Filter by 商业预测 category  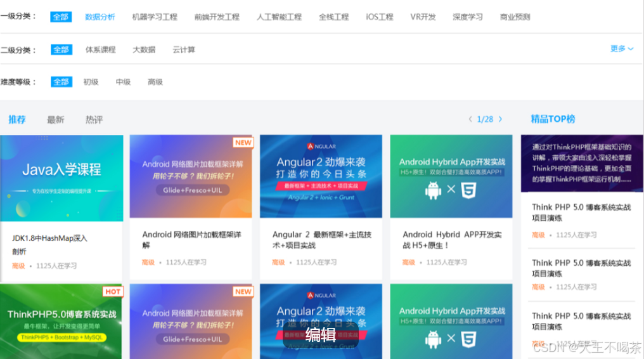point(515,17)
